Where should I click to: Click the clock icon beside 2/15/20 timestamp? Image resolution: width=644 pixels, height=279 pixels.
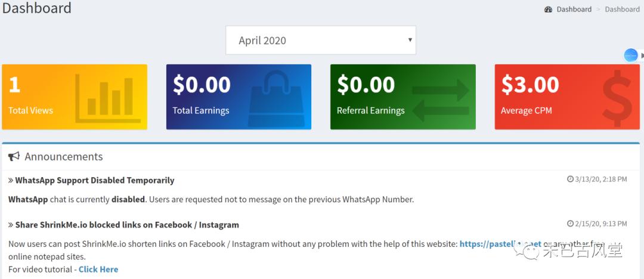click(570, 224)
